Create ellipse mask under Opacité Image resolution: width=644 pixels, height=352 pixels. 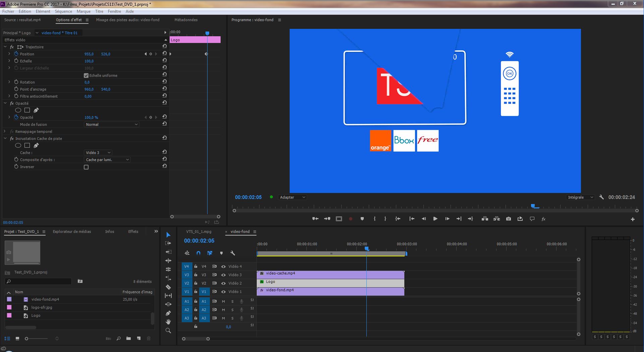point(18,110)
